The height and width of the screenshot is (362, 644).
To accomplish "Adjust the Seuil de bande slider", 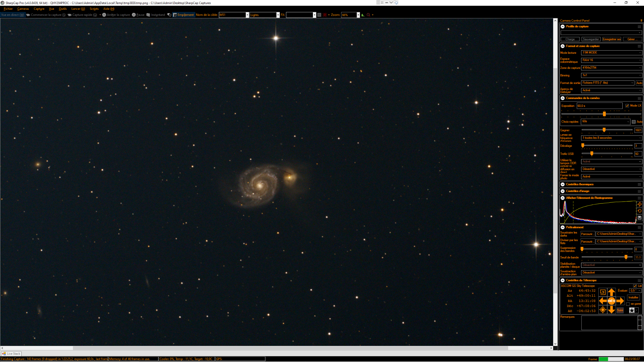I will point(626,257).
